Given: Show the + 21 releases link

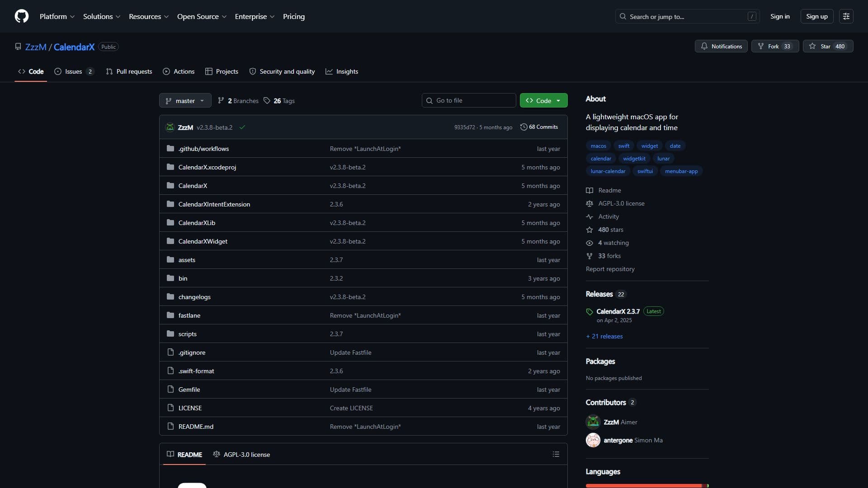Looking at the screenshot, I should (x=604, y=336).
